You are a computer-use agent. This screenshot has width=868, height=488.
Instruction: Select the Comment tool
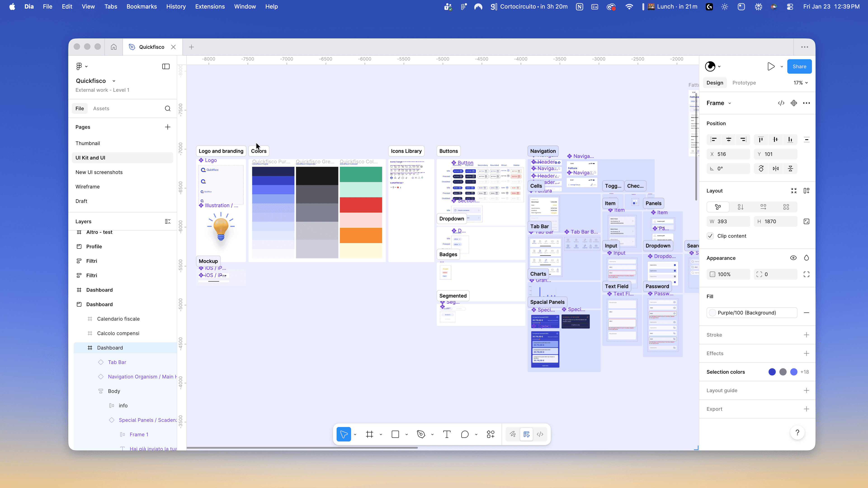(465, 434)
